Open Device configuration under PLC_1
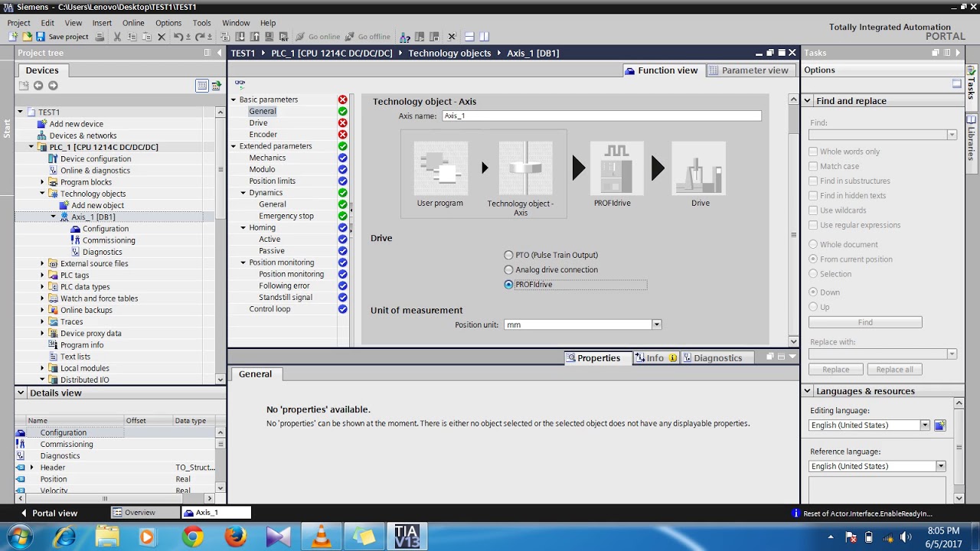The height and width of the screenshot is (551, 980). 95,159
